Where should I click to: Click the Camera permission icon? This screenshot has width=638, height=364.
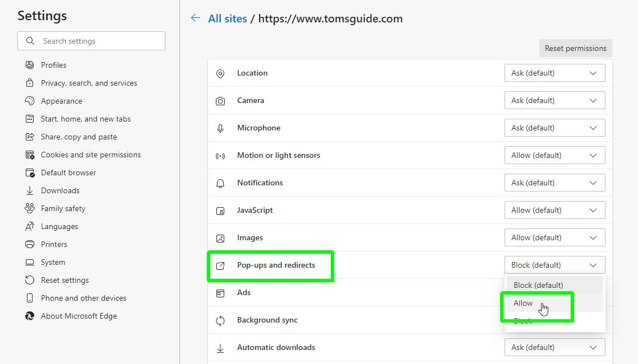pyautogui.click(x=220, y=100)
